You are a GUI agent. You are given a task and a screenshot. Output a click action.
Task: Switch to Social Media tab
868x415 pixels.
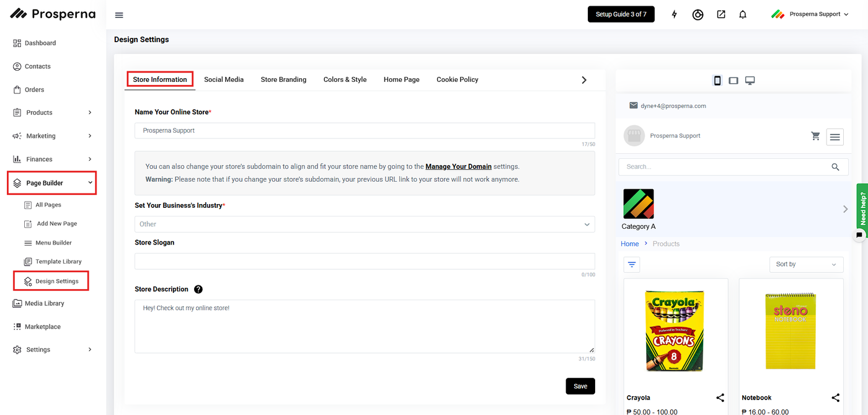coord(224,79)
